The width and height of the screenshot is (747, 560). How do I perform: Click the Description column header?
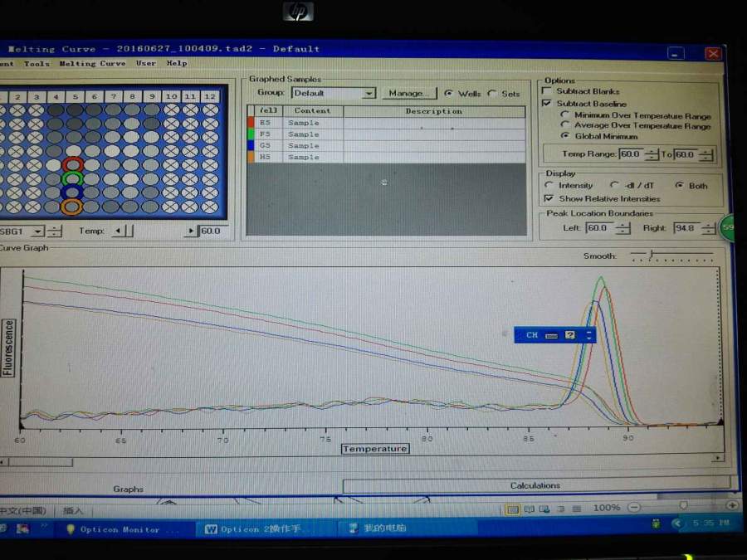click(x=434, y=111)
